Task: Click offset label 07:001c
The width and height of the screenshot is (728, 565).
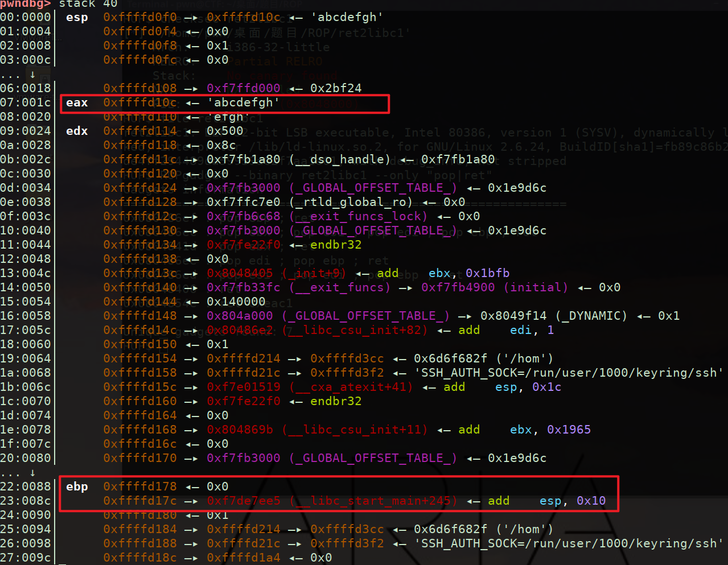Action: pyautogui.click(x=26, y=103)
